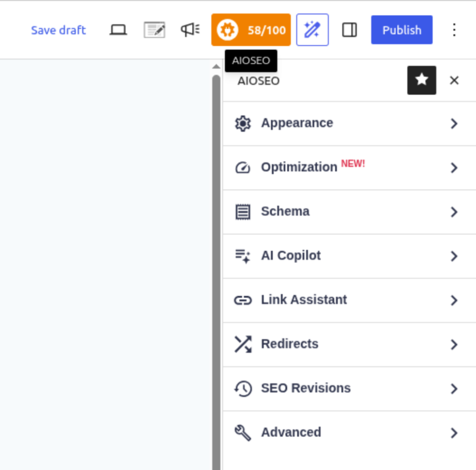Click the SEO Revisions history clock icon

243,389
